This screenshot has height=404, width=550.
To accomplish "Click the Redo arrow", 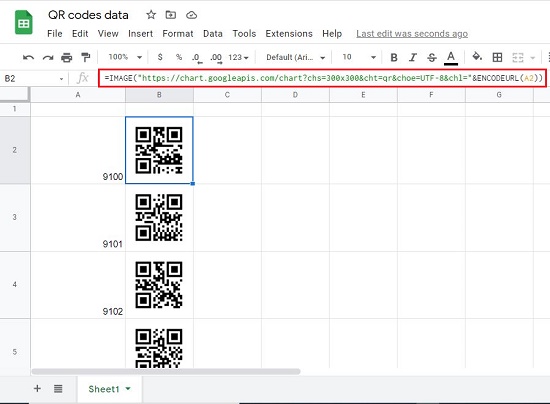I will pos(48,57).
